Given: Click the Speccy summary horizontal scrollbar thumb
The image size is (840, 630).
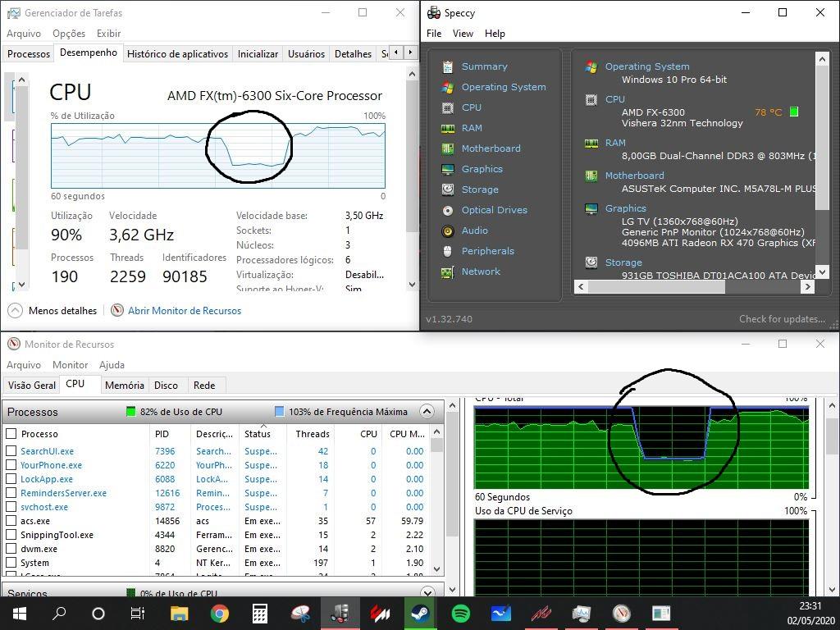Looking at the screenshot, I should click(656, 286).
